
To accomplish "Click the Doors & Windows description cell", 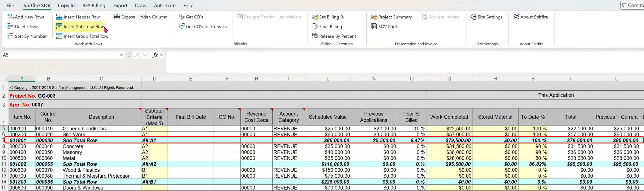I will pos(101,188).
